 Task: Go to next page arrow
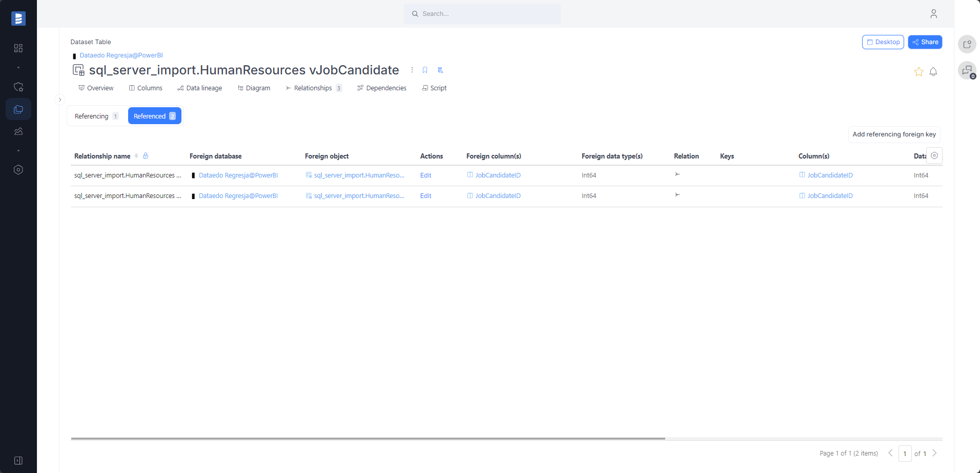[x=934, y=453]
